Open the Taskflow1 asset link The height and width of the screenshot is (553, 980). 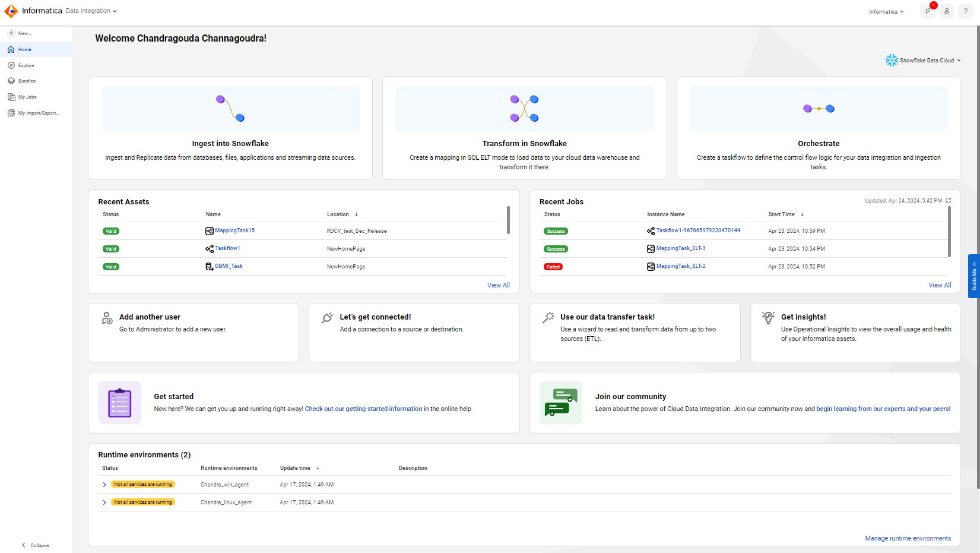[x=227, y=248]
